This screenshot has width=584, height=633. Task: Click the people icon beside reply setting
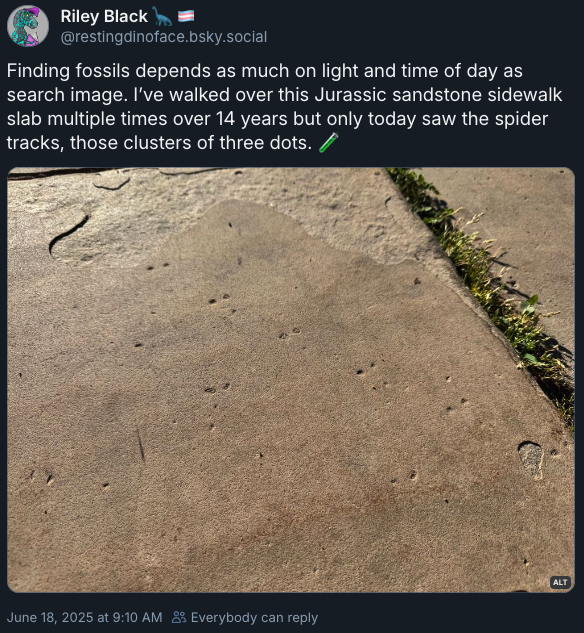tap(179, 617)
